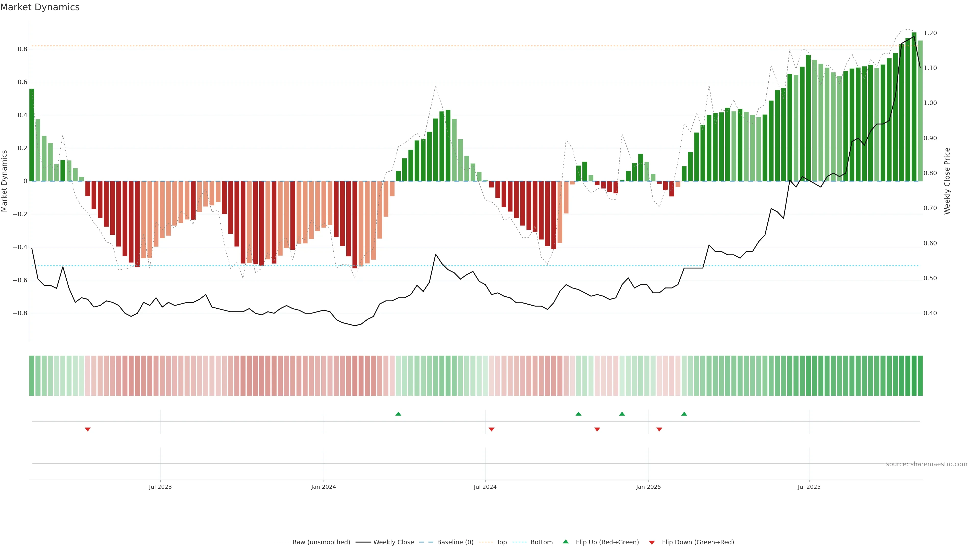The image size is (980, 551).
Task: Click the Jul 2024 axis label
Action: (485, 487)
